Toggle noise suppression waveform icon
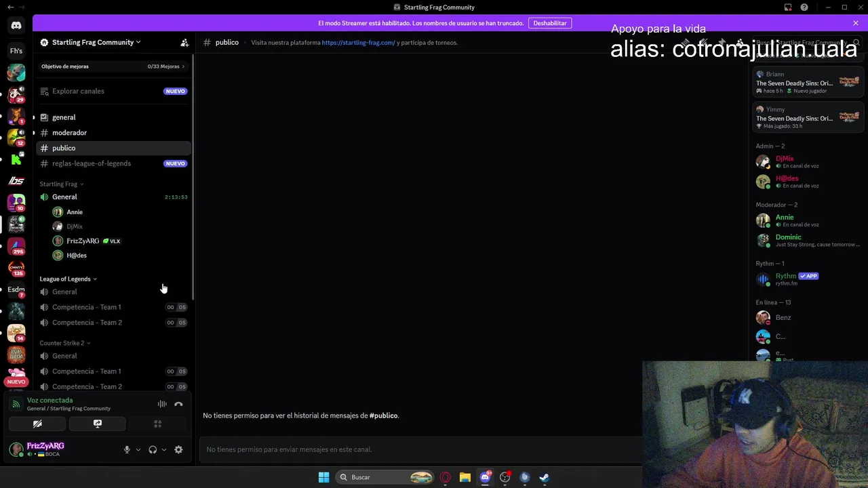This screenshot has width=868, height=488. (162, 404)
